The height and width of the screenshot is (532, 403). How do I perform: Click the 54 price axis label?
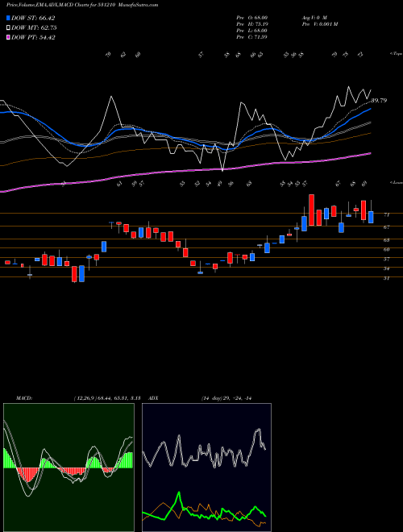386,268
